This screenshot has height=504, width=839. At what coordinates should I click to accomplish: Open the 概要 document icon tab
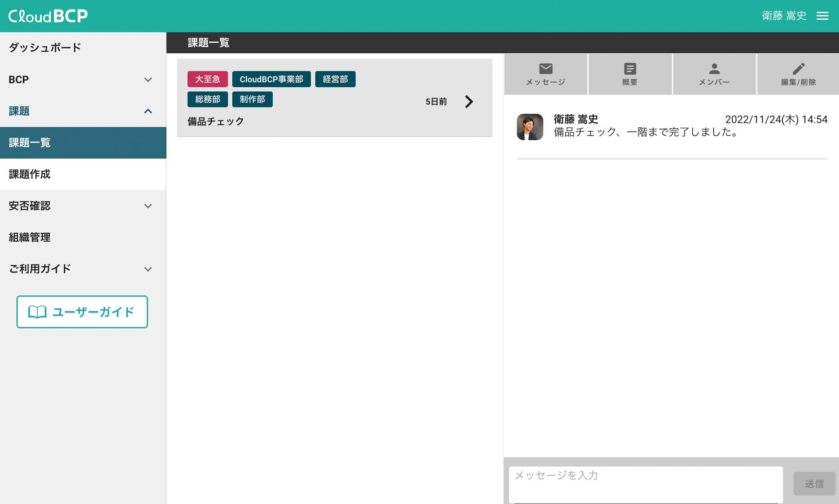[x=630, y=69]
